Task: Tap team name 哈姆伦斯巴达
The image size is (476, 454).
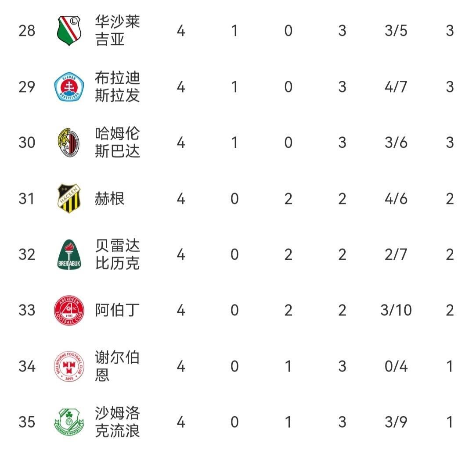Action: point(117,143)
